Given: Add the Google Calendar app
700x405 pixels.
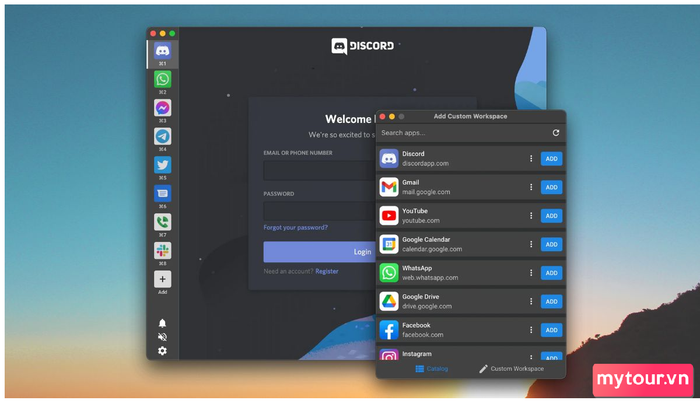Looking at the screenshot, I should point(551,244).
